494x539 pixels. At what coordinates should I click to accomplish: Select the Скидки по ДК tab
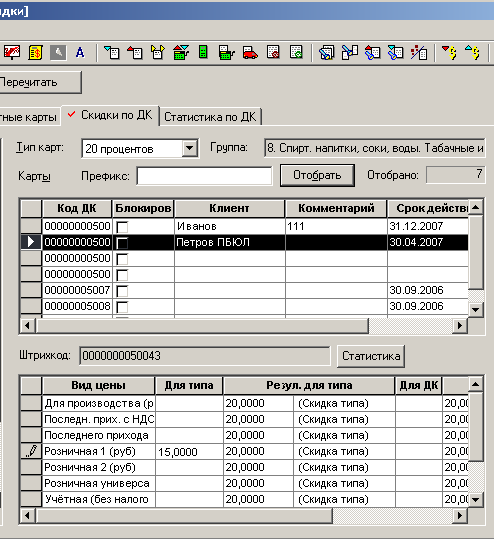(x=110, y=116)
